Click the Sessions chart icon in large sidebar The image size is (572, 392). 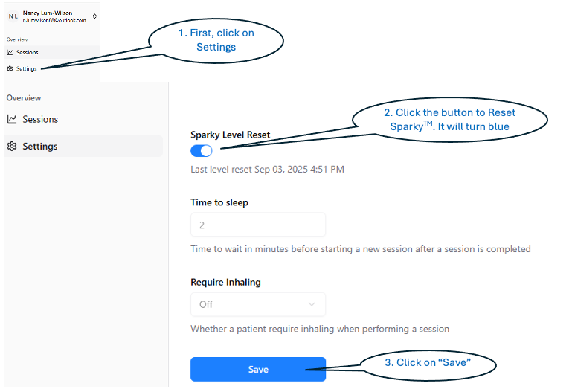click(x=12, y=119)
